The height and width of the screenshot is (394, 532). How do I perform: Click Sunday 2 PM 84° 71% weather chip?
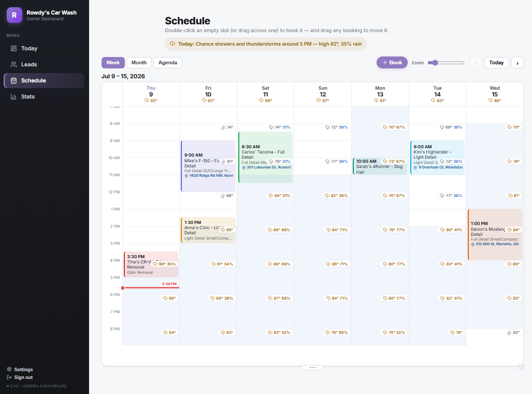(337, 230)
